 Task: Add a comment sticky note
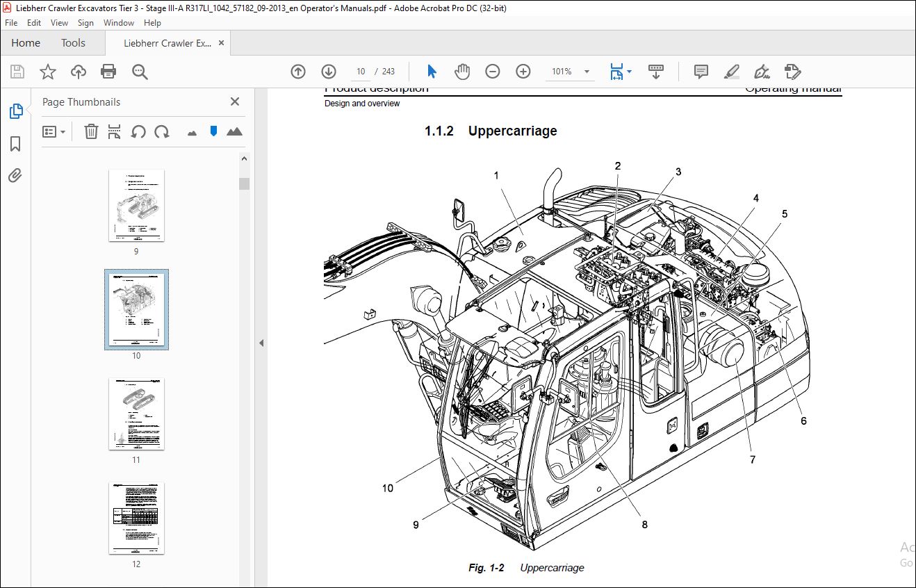(701, 72)
